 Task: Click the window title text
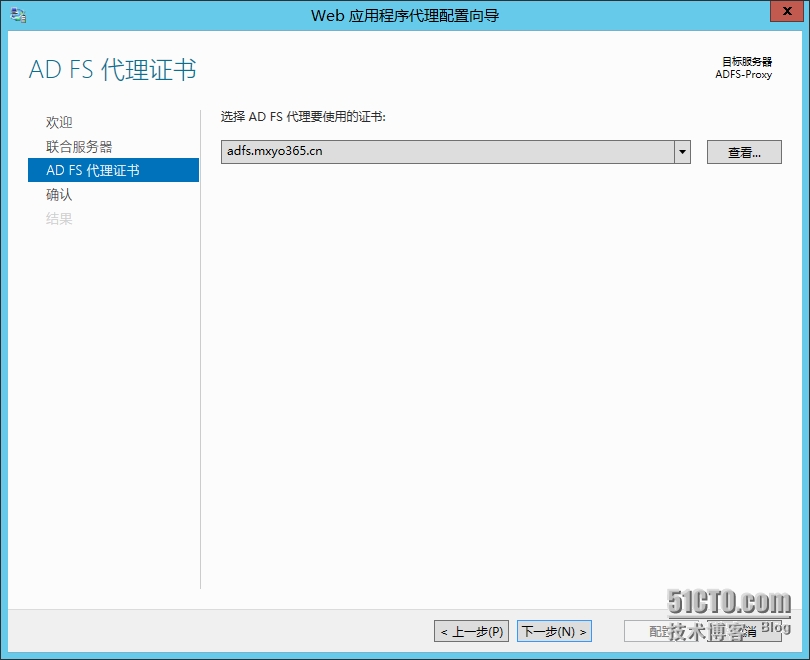[x=404, y=15]
